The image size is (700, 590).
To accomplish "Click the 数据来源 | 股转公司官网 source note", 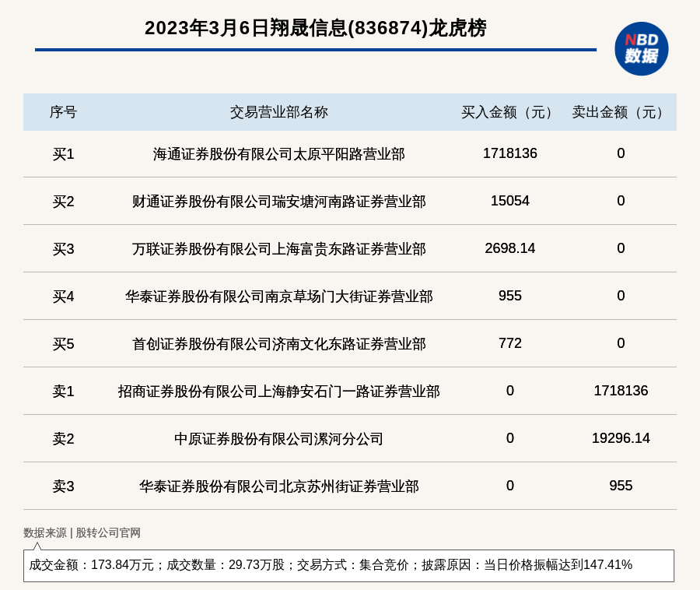I will coord(82,533).
